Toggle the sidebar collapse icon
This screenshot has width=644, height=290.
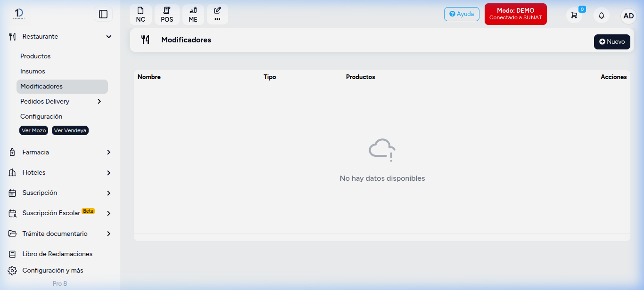point(103,14)
